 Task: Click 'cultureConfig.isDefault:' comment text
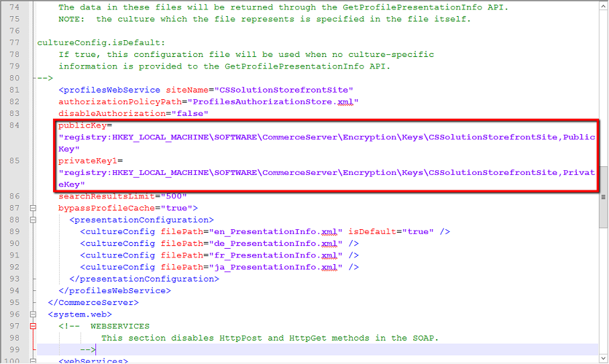(x=101, y=43)
